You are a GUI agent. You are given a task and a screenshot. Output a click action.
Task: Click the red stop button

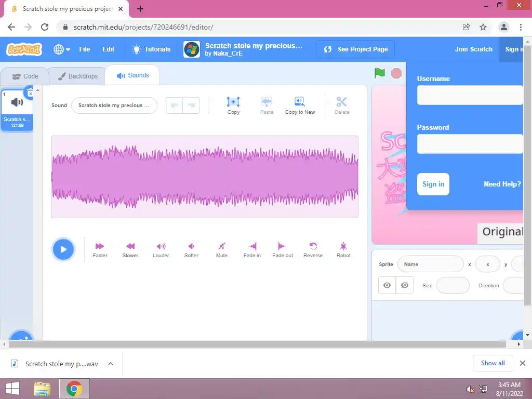(x=396, y=73)
